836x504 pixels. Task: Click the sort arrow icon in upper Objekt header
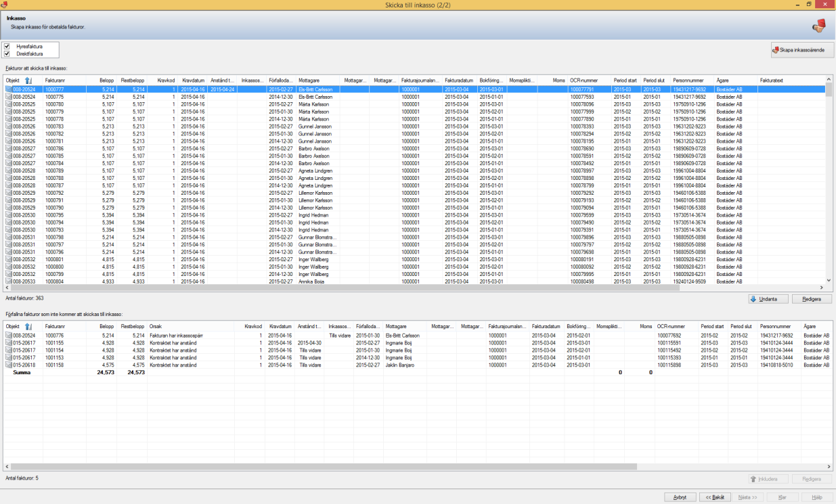point(28,81)
